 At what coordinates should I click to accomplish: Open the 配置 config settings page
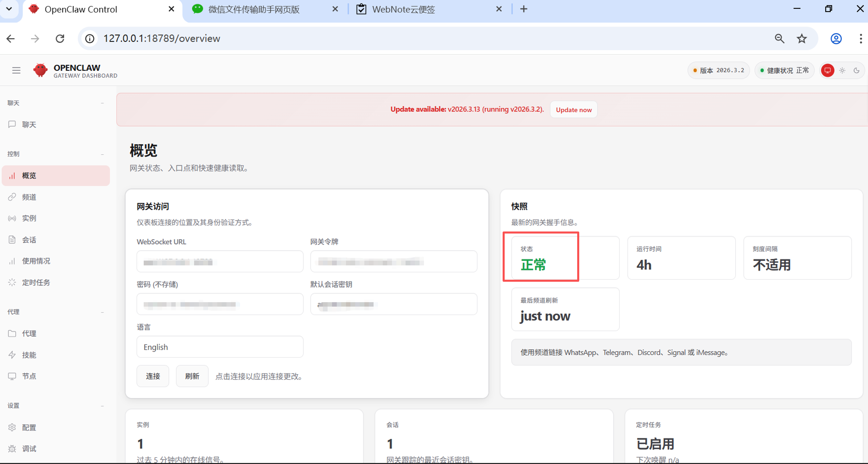[x=29, y=427]
